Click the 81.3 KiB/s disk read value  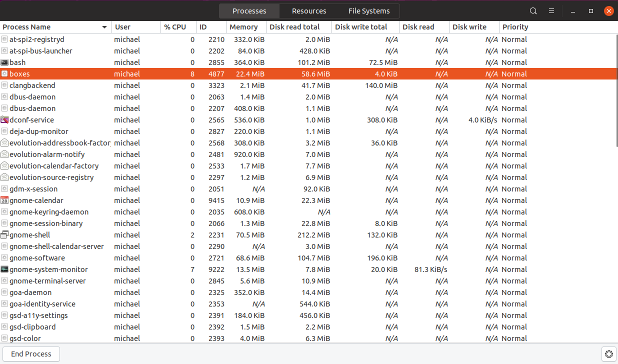430,269
